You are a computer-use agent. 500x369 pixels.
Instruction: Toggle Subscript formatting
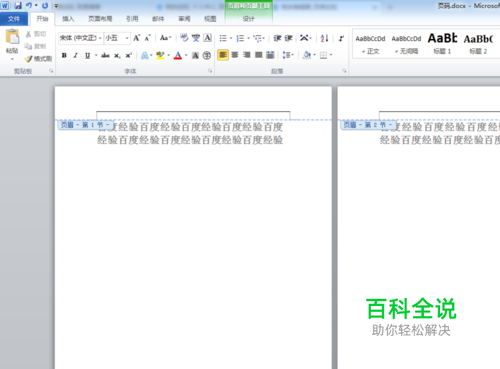(x=117, y=55)
